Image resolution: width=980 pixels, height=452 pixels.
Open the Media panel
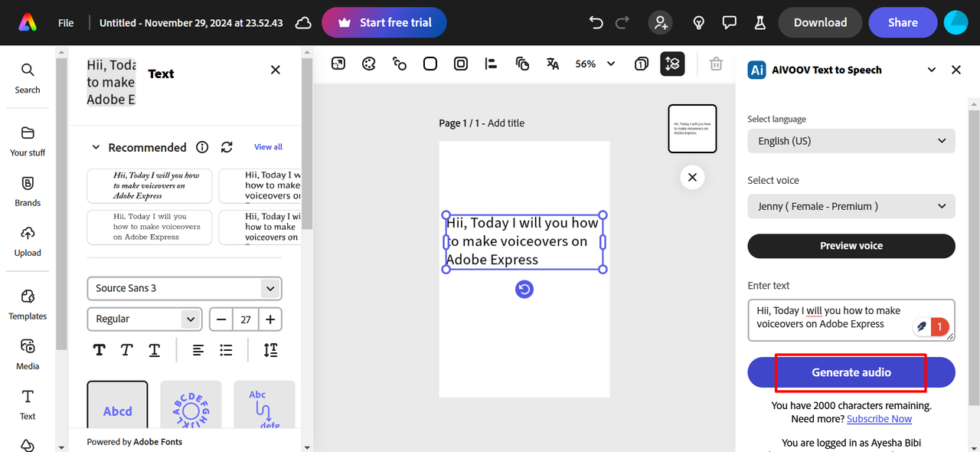(28, 355)
